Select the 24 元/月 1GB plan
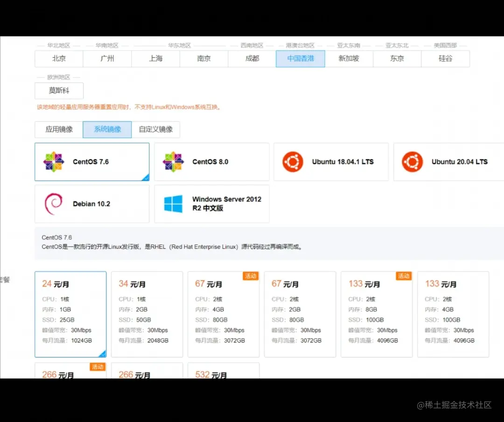 [x=70, y=314]
